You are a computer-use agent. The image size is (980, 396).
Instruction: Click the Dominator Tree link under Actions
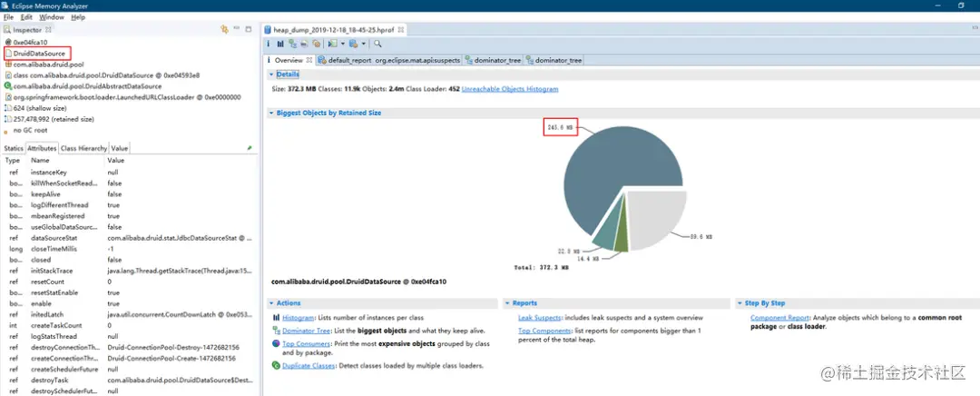tap(306, 331)
